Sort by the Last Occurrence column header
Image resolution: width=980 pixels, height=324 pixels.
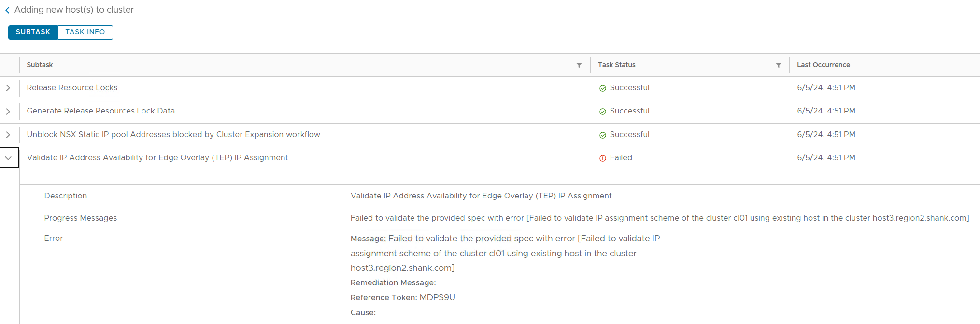click(824, 65)
